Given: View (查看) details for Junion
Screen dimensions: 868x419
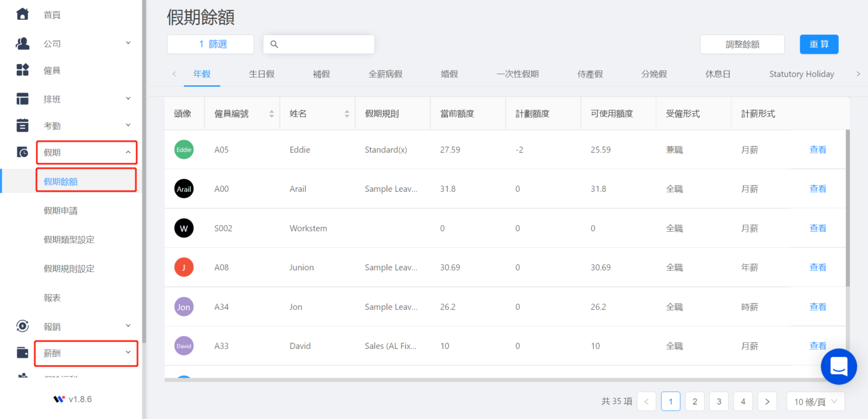Looking at the screenshot, I should pyautogui.click(x=818, y=267).
